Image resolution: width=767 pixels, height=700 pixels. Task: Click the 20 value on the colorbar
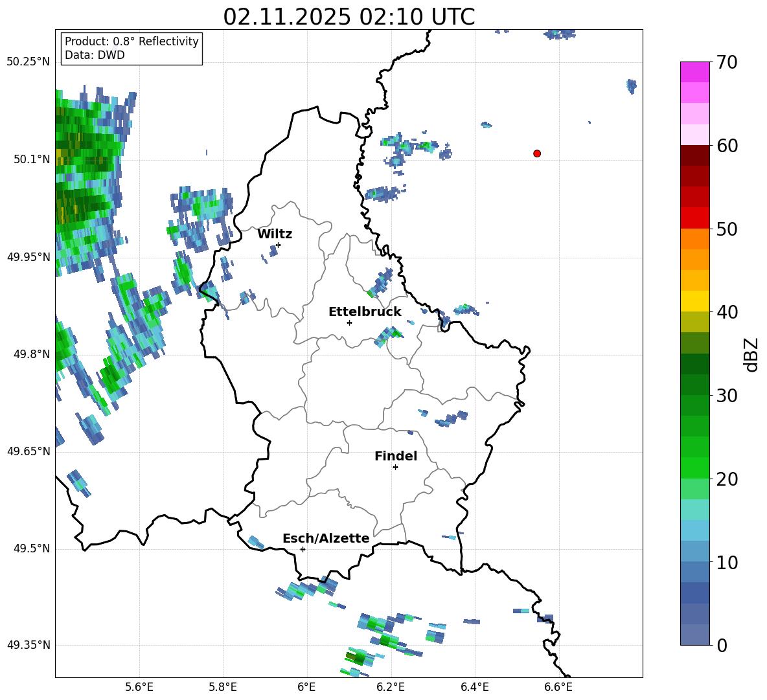726,479
